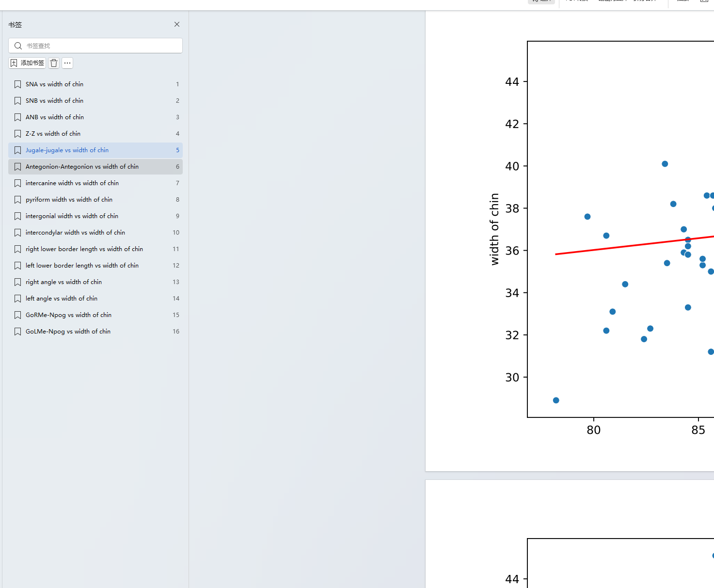Click the delete bookmark trash icon
Screen dimensions: 714x588
(54, 63)
